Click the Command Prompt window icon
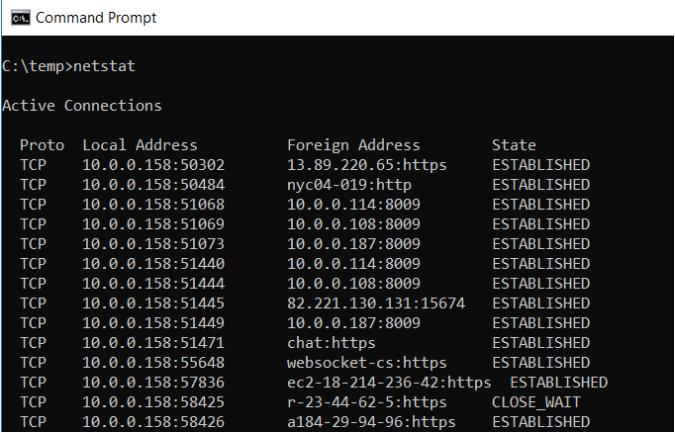Screen dimensions: 675x433 point(21,18)
